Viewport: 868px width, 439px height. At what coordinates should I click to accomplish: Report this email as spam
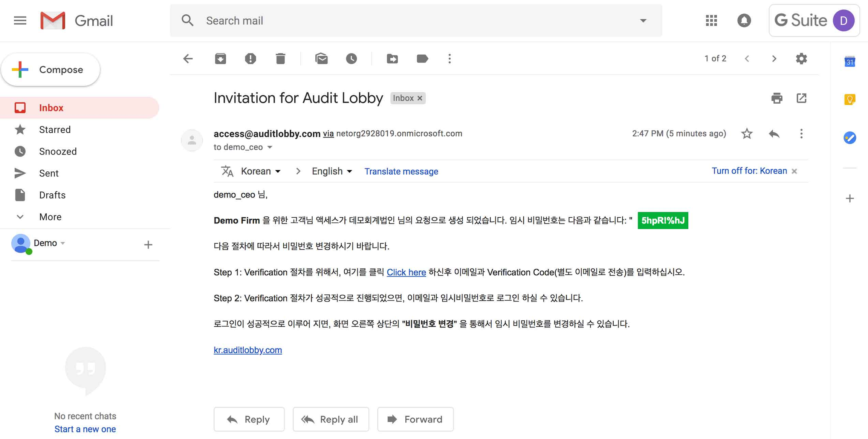(250, 58)
